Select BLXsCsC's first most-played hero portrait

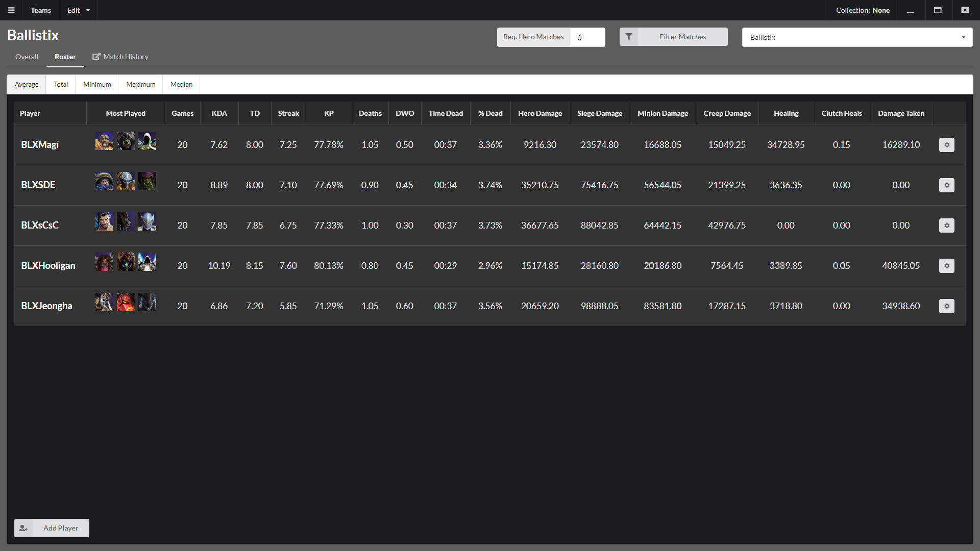(x=104, y=221)
